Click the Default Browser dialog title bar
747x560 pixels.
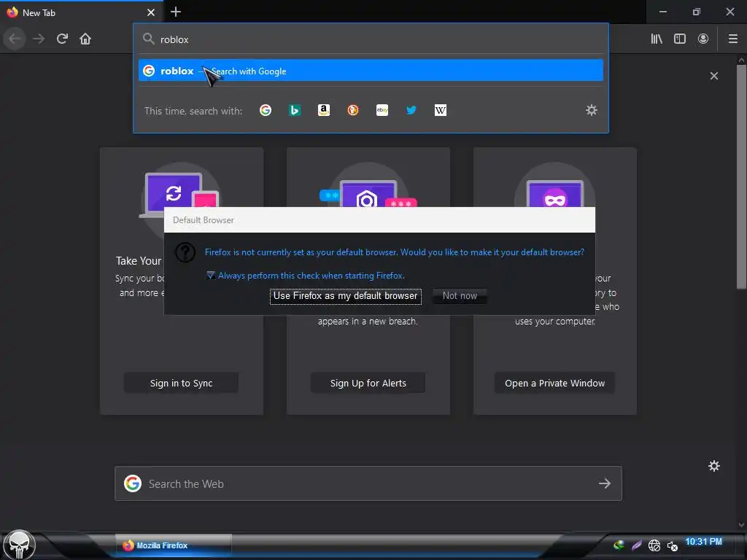[379, 220]
